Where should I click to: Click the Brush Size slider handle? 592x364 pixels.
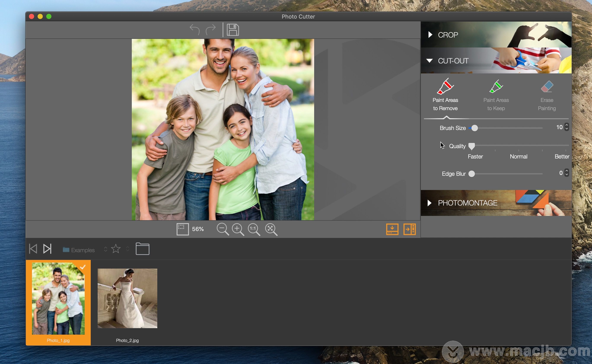click(x=474, y=128)
